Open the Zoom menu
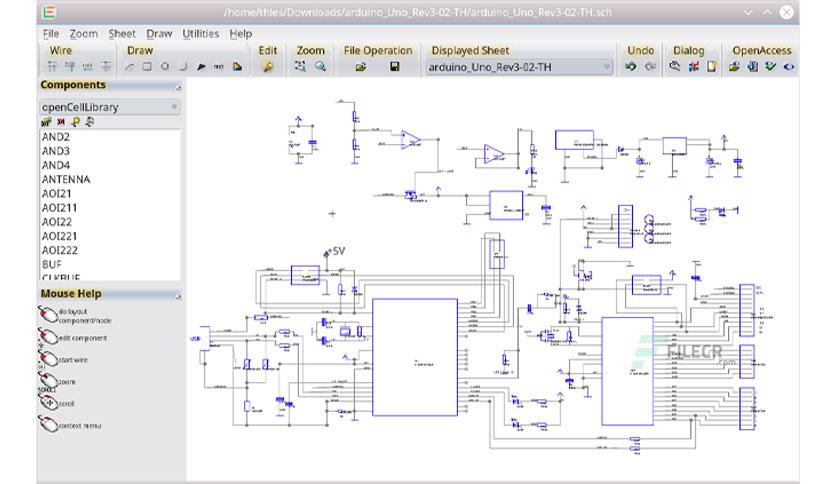The image size is (836, 484). coord(84,34)
